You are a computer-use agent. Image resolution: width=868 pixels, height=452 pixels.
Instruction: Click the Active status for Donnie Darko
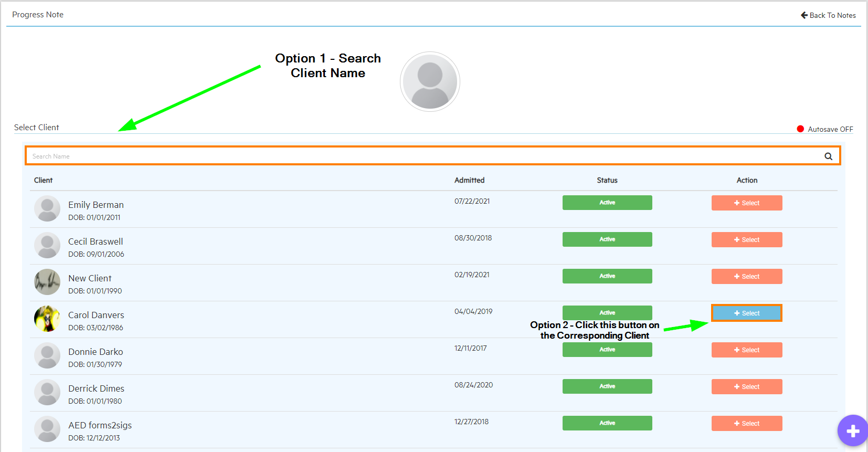point(607,350)
